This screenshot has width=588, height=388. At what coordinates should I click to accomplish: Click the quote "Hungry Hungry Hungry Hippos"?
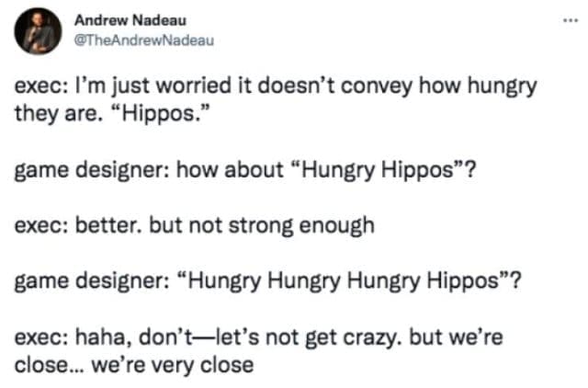(x=355, y=280)
